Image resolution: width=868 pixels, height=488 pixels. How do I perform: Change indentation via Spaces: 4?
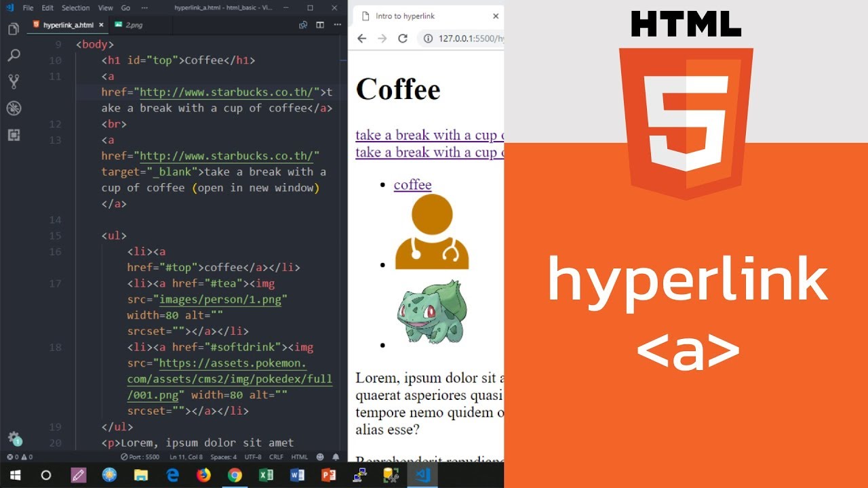(x=223, y=457)
